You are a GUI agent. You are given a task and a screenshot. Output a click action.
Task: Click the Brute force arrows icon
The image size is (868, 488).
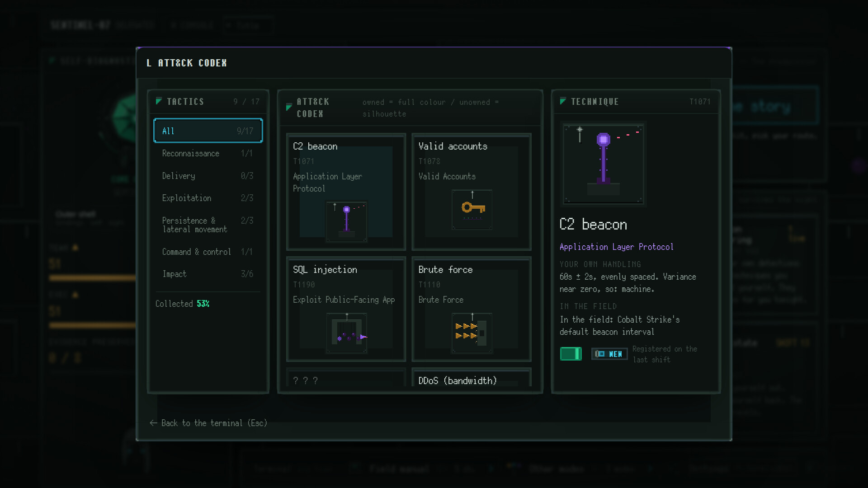(x=472, y=333)
